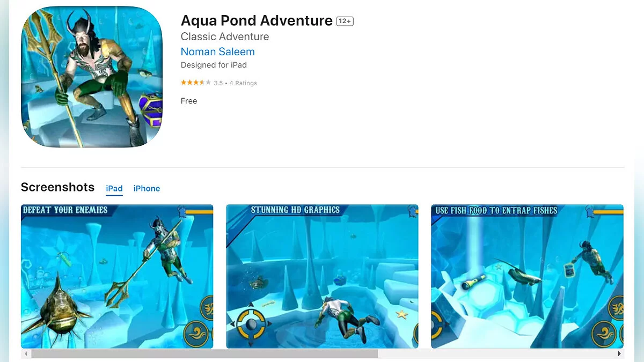Click the flashlight item in third screenshot
This screenshot has height=362, width=644.
tap(473, 282)
